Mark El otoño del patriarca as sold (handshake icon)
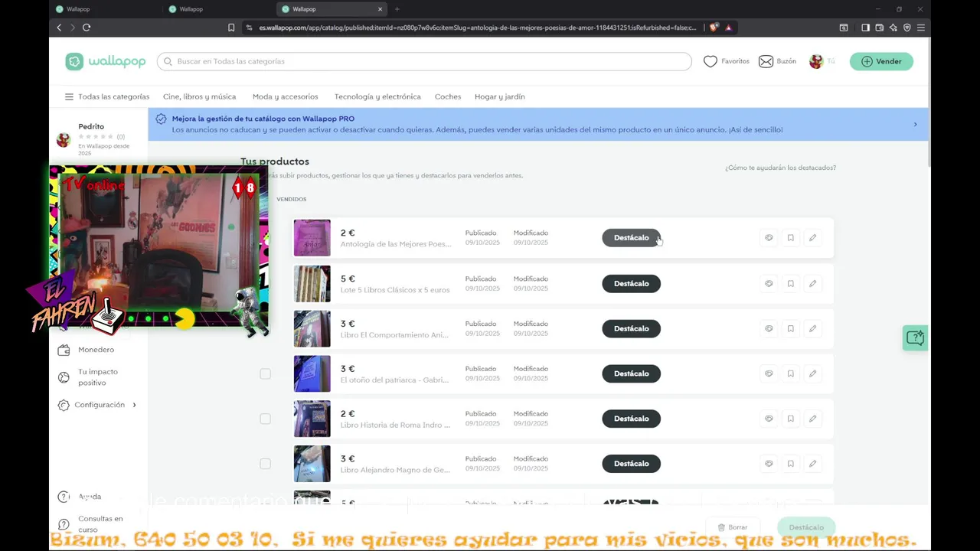The image size is (980, 551). point(769,374)
